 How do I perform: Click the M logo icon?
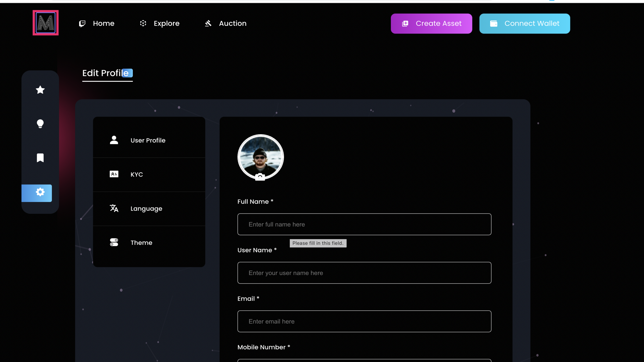[x=46, y=23]
